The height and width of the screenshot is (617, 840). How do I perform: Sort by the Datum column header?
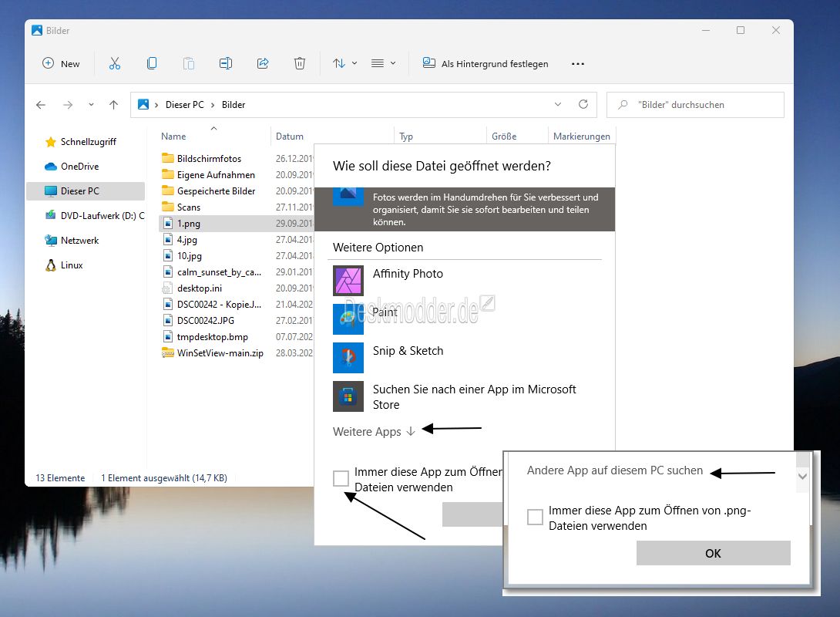click(x=290, y=137)
